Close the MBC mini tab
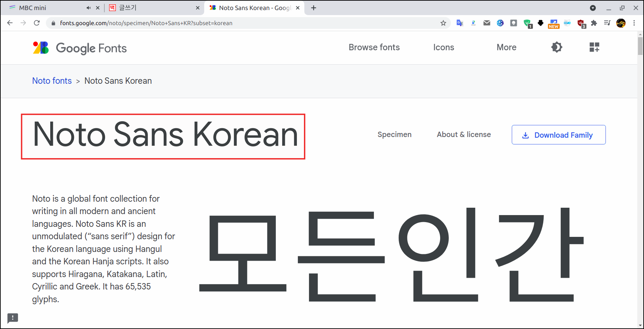This screenshot has height=329, width=644. coord(98,8)
